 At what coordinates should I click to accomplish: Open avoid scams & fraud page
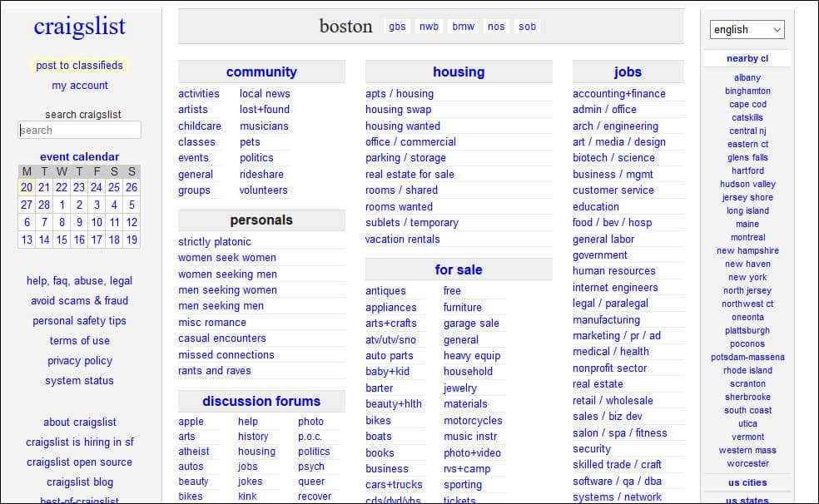pyautogui.click(x=79, y=300)
